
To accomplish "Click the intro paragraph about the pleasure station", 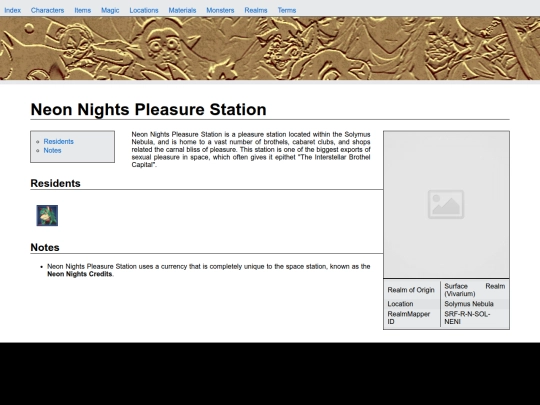I will [251, 149].
